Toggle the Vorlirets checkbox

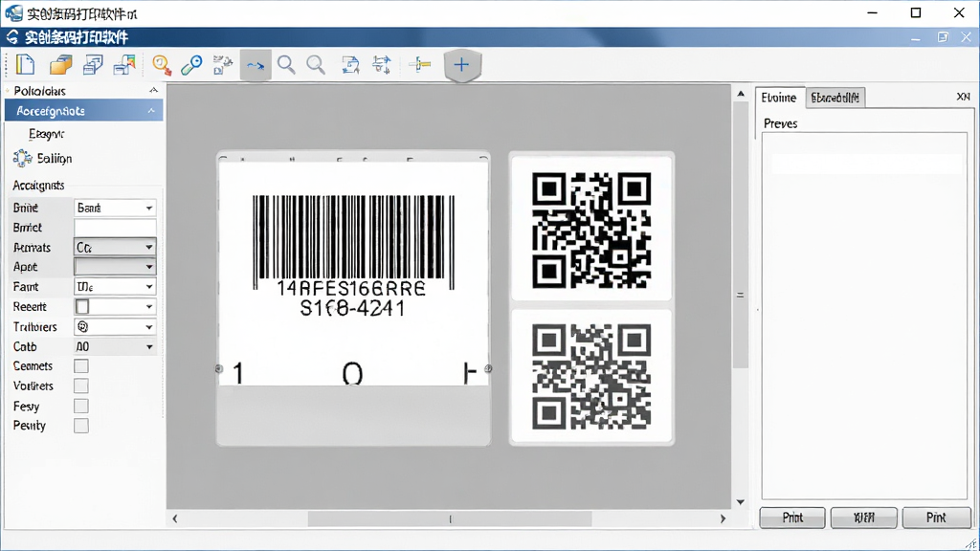[x=81, y=386]
